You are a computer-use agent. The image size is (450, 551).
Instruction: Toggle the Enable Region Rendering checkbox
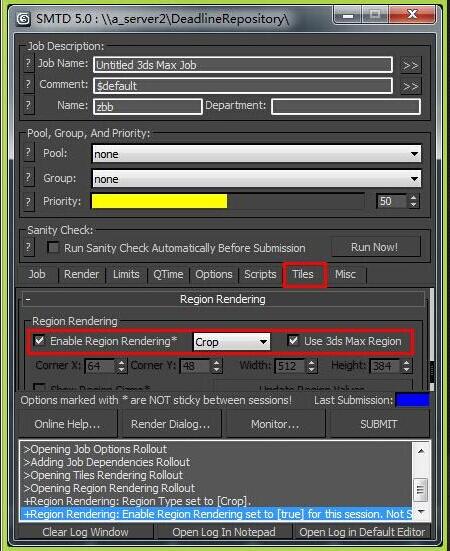(39, 341)
